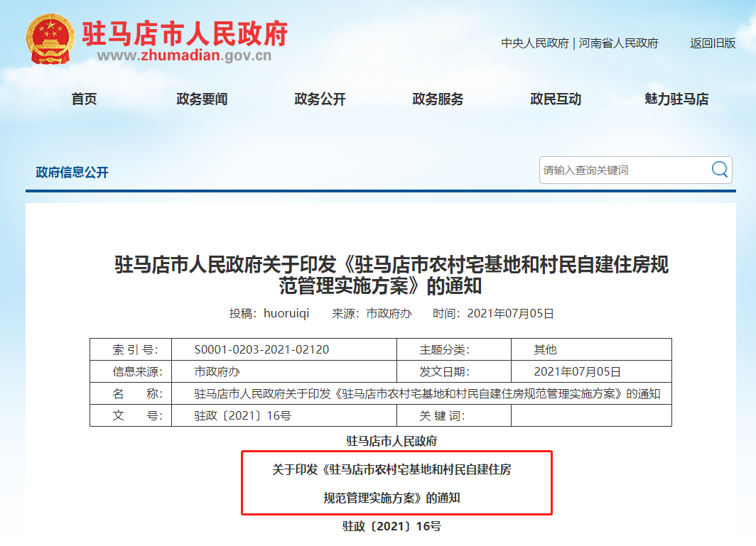Click the 关于印发《驻马店市农村宅基地和村民自建住房 line

[391, 469]
